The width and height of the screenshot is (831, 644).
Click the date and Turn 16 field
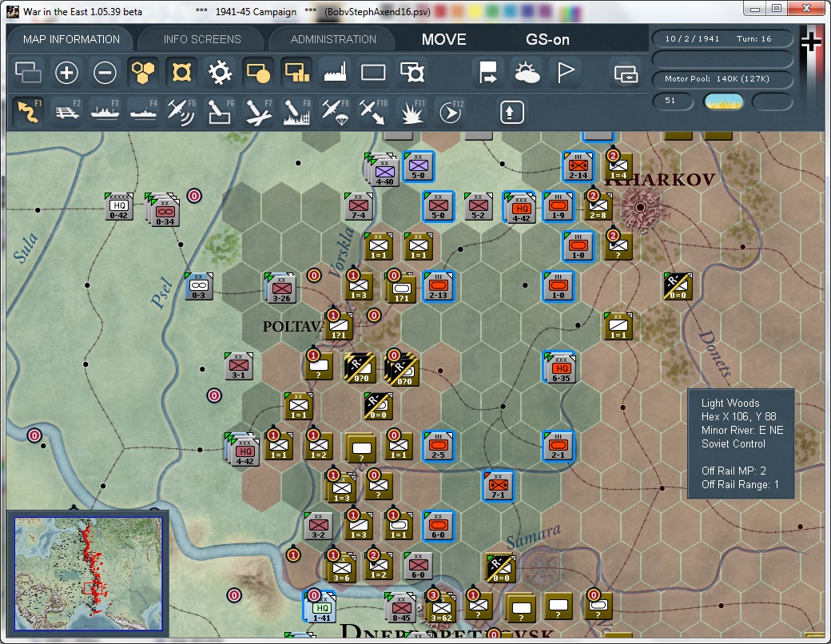point(722,38)
